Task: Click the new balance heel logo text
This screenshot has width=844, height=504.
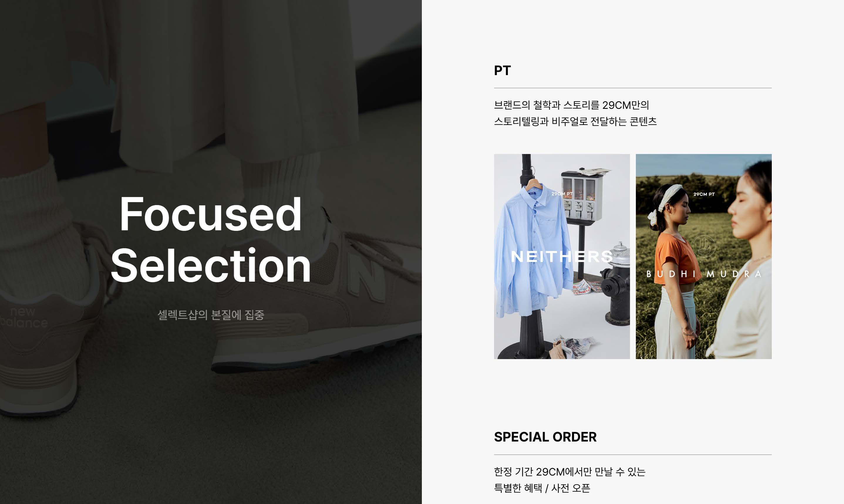Action: tap(24, 317)
